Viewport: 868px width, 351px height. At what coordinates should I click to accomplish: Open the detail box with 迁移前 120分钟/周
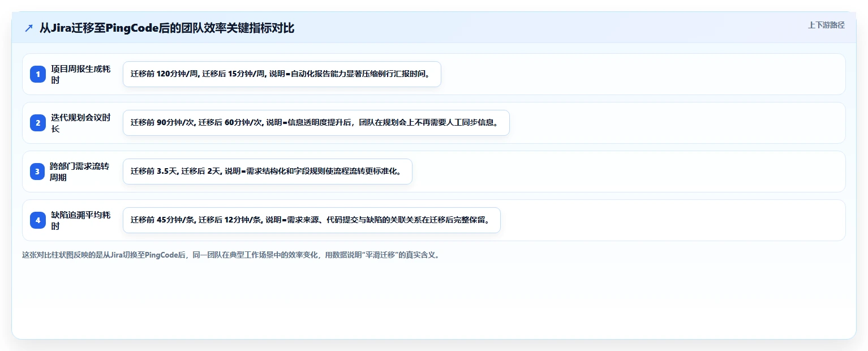click(282, 74)
